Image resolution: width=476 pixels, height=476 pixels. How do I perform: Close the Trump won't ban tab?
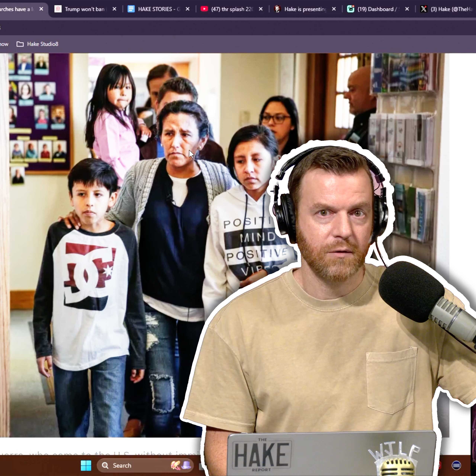pyautogui.click(x=114, y=9)
